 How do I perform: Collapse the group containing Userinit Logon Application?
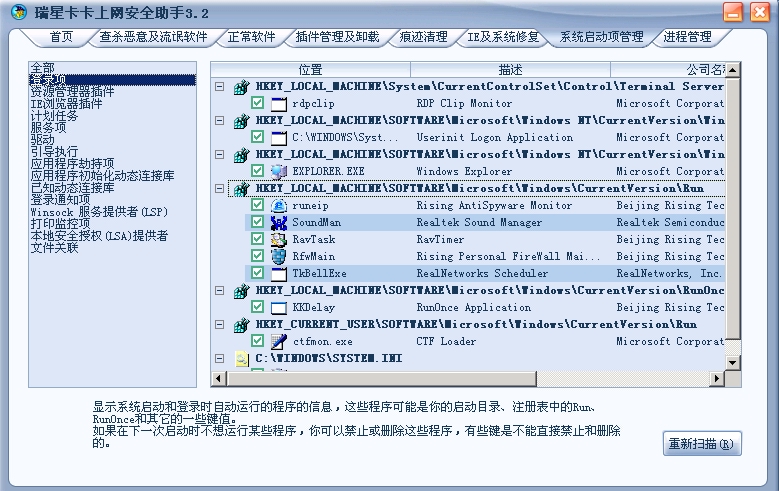pyautogui.click(x=220, y=120)
